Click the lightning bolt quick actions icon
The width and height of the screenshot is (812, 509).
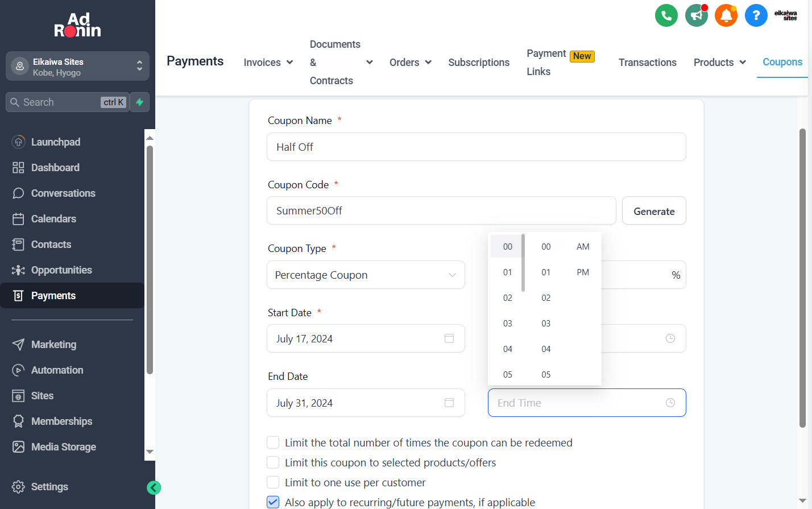140,102
